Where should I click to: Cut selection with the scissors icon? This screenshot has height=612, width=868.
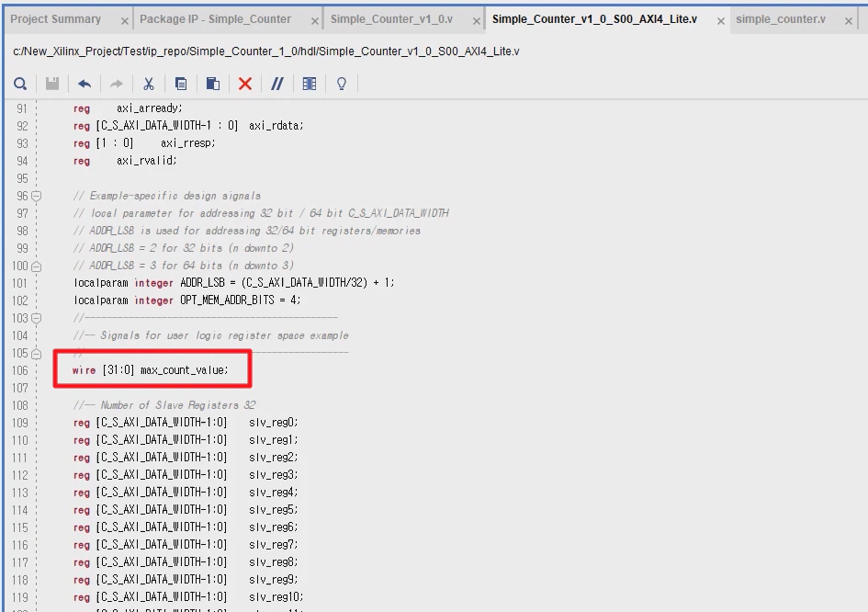pos(149,84)
